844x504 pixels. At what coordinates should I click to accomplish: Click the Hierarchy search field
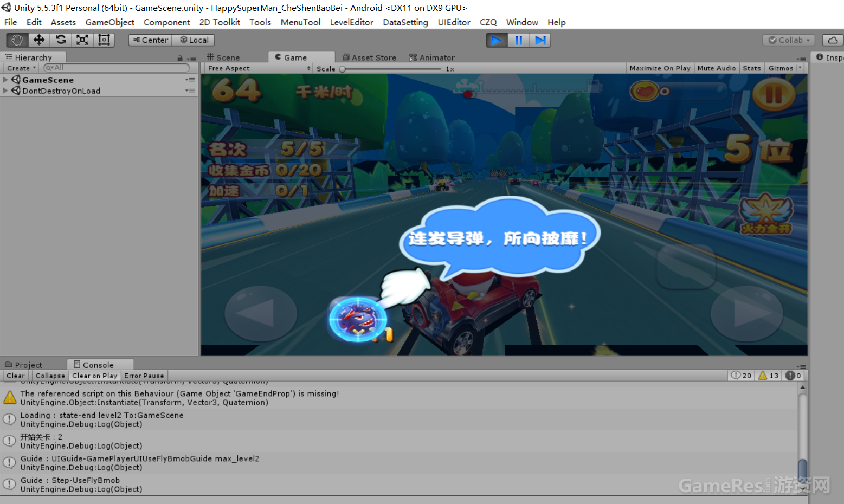click(117, 68)
